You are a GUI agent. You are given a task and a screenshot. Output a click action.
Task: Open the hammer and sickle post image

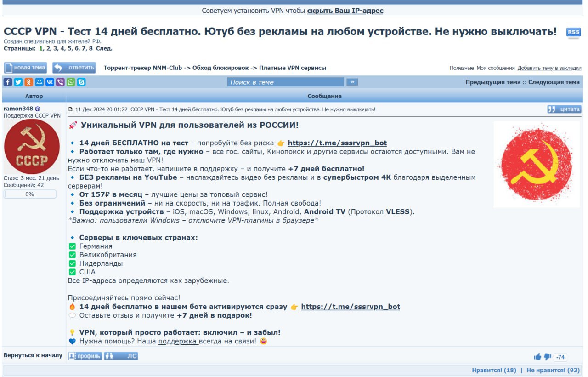[x=537, y=164]
